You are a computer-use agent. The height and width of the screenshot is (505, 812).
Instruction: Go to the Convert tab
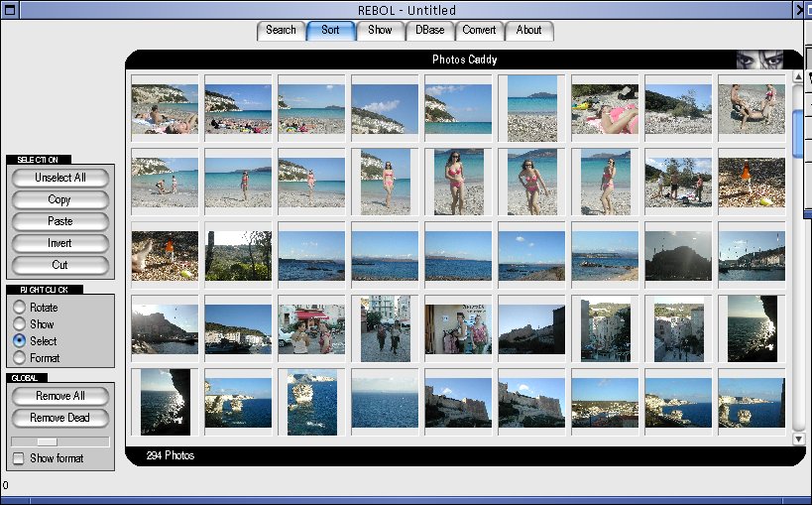pyautogui.click(x=479, y=30)
